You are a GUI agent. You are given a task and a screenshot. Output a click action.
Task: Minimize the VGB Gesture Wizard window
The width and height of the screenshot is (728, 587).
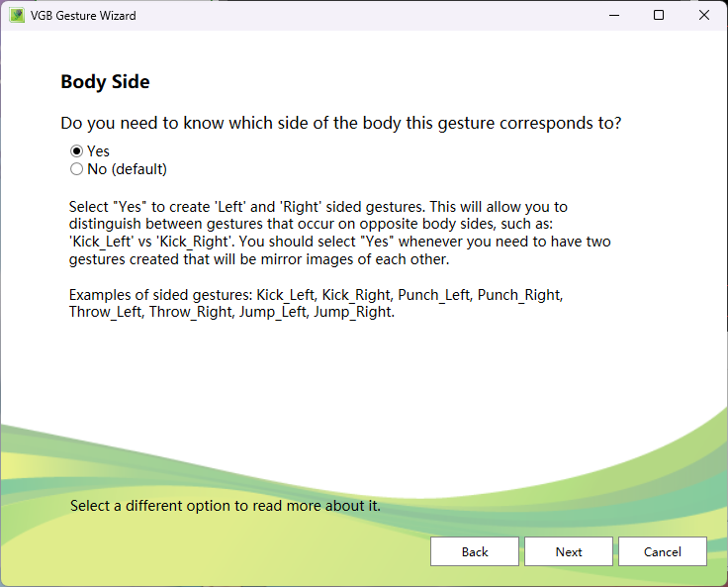(613, 16)
